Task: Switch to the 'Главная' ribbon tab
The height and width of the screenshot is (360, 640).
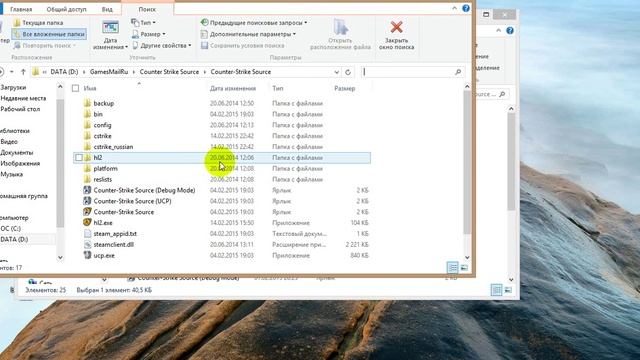Action: [x=21, y=9]
